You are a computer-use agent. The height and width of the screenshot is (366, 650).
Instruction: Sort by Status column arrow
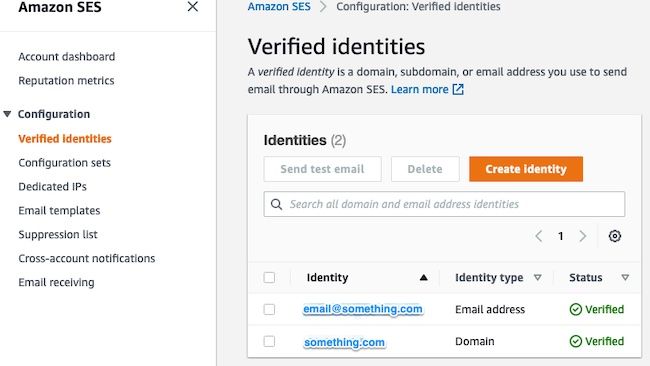pos(625,277)
